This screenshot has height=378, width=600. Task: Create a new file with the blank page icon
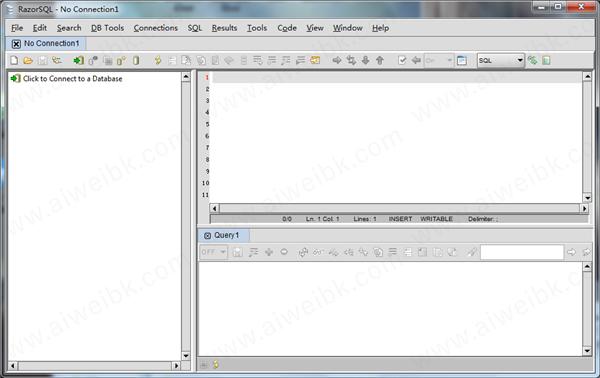[14, 60]
